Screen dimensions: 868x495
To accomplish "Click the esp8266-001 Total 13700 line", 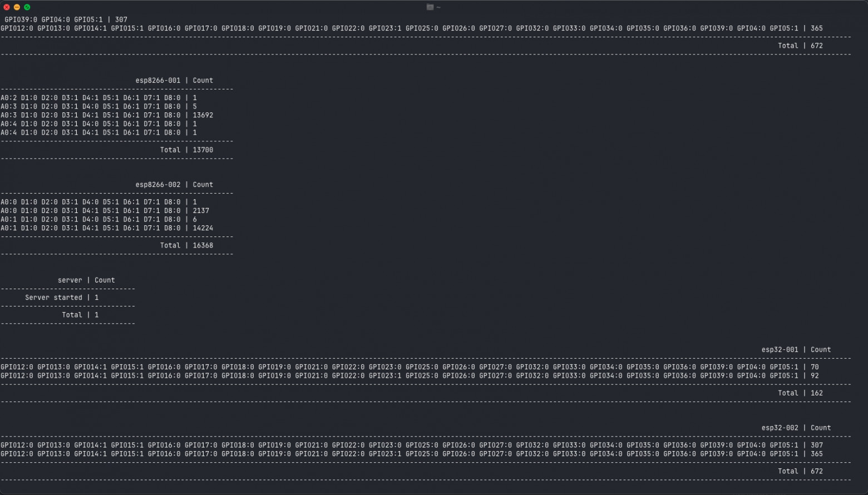I will tap(186, 150).
